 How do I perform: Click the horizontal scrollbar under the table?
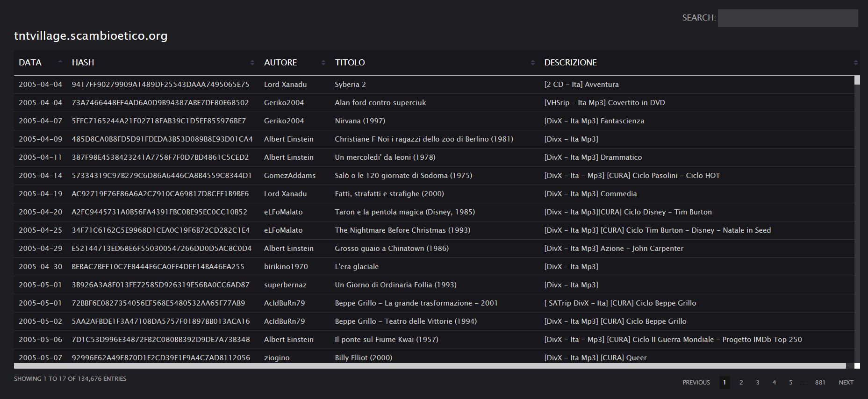[430, 366]
